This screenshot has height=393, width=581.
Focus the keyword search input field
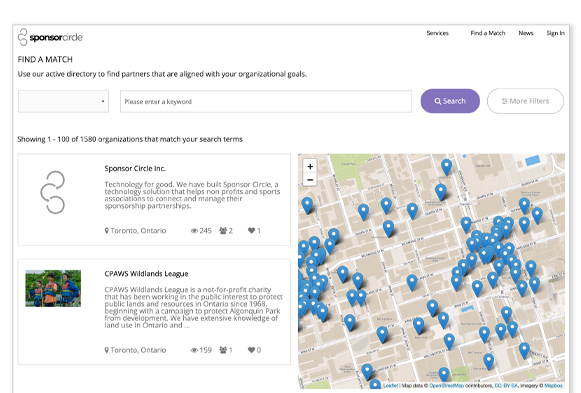tap(266, 101)
